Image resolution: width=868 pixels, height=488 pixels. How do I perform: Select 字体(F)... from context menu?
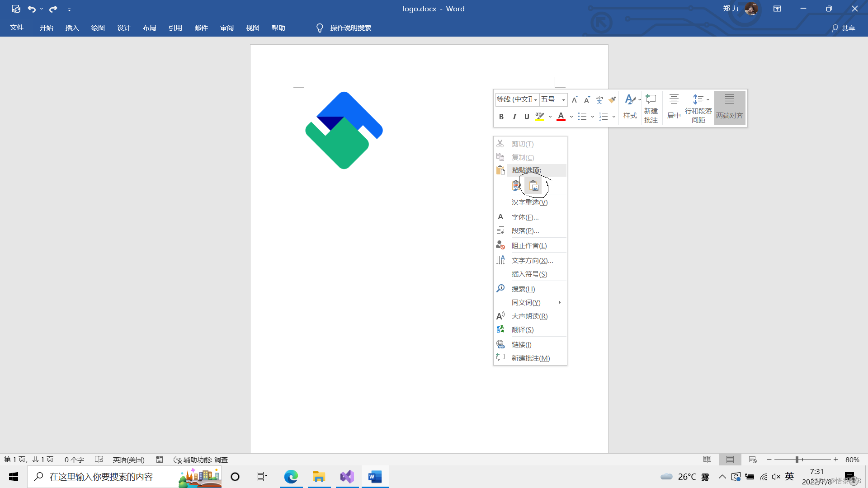tap(525, 217)
